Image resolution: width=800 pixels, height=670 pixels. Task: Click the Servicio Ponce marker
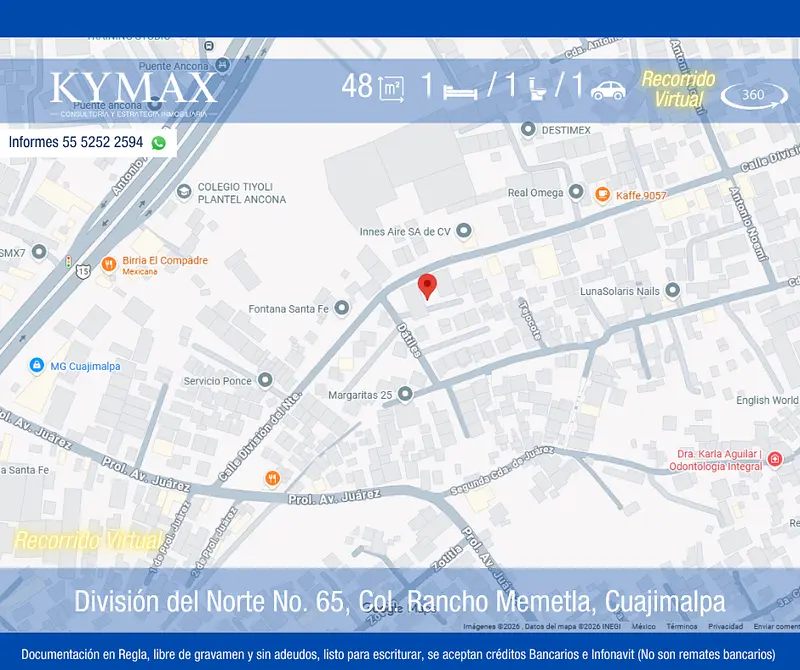[264, 380]
